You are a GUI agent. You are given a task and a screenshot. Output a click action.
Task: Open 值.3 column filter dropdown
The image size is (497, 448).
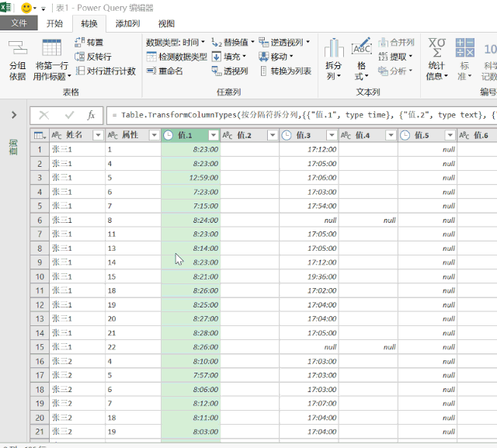[x=332, y=135]
